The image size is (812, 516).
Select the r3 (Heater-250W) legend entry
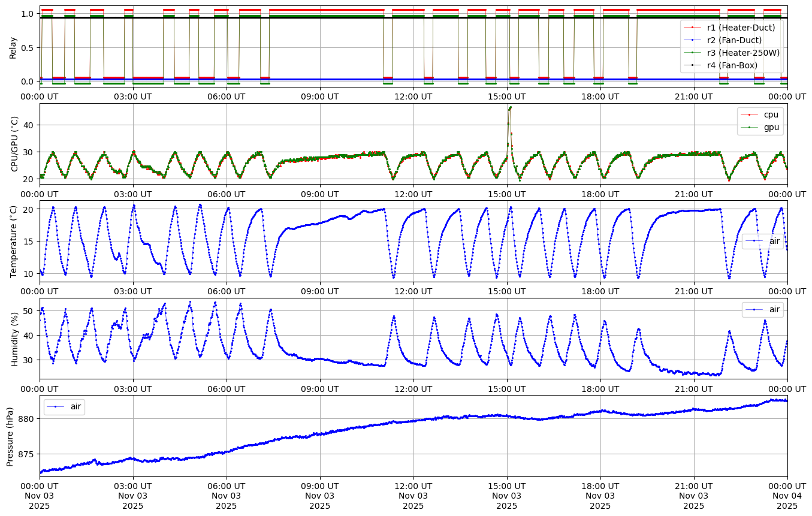(743, 53)
